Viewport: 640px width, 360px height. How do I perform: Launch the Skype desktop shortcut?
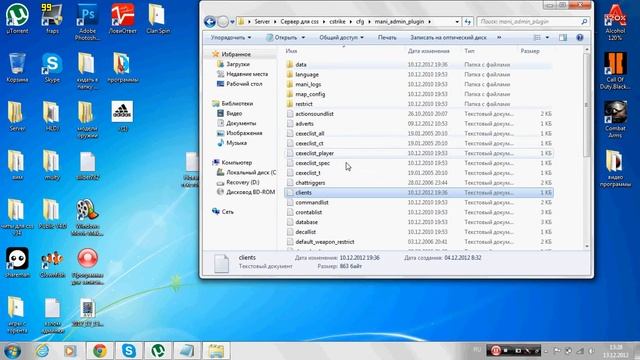pyautogui.click(x=52, y=68)
